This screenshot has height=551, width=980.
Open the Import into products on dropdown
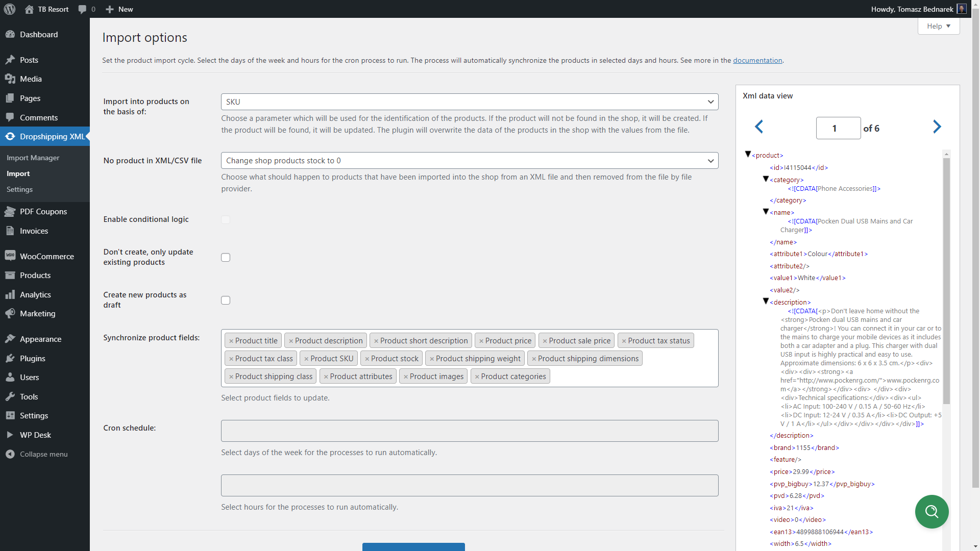point(469,102)
